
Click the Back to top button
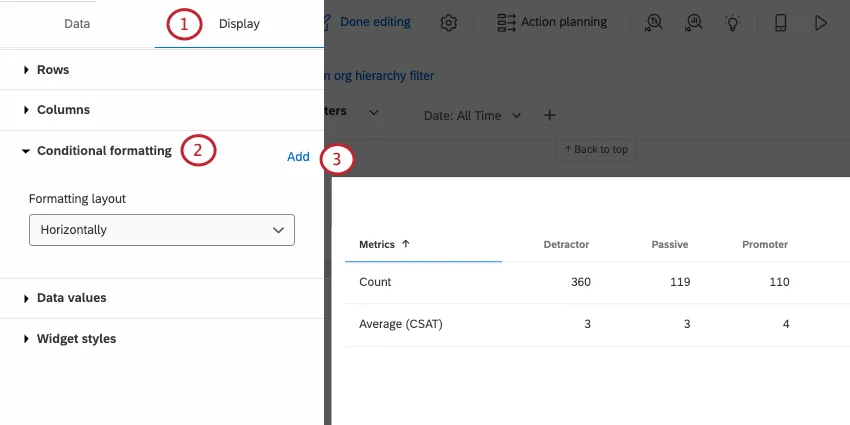[596, 150]
